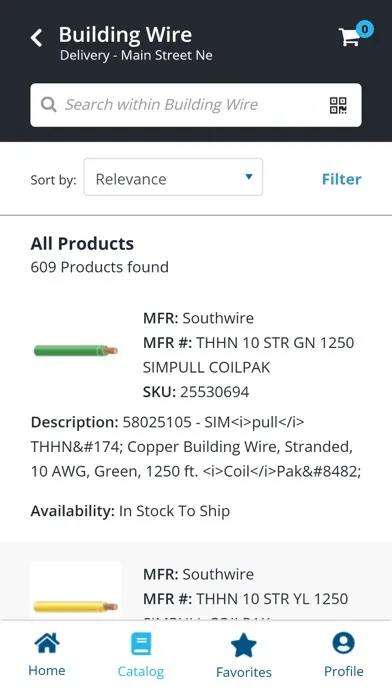Select the Catalog book icon

[x=141, y=644]
